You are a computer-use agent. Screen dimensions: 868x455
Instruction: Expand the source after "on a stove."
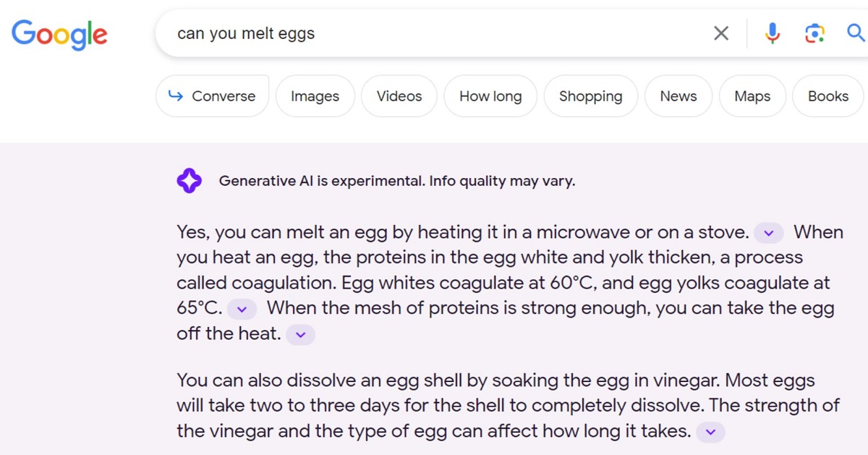pyautogui.click(x=769, y=233)
